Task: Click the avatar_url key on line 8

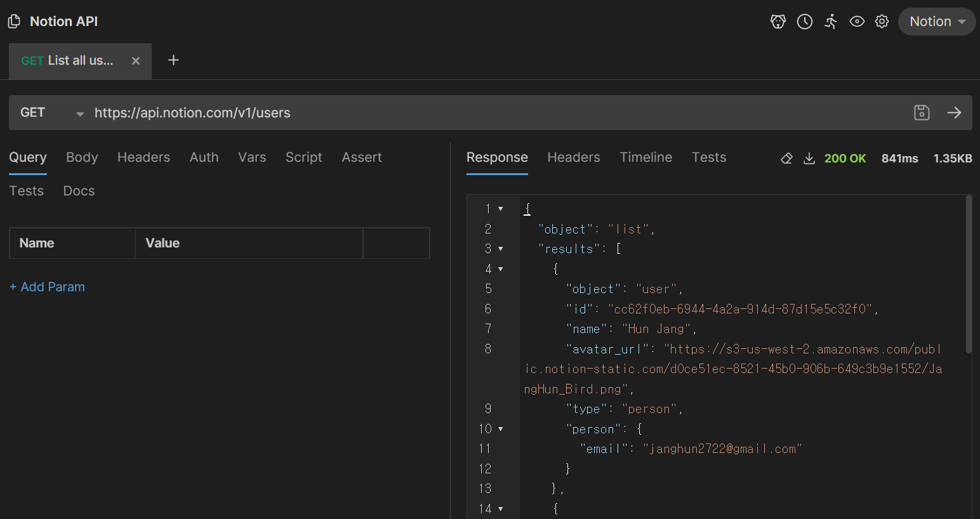Action: 607,349
